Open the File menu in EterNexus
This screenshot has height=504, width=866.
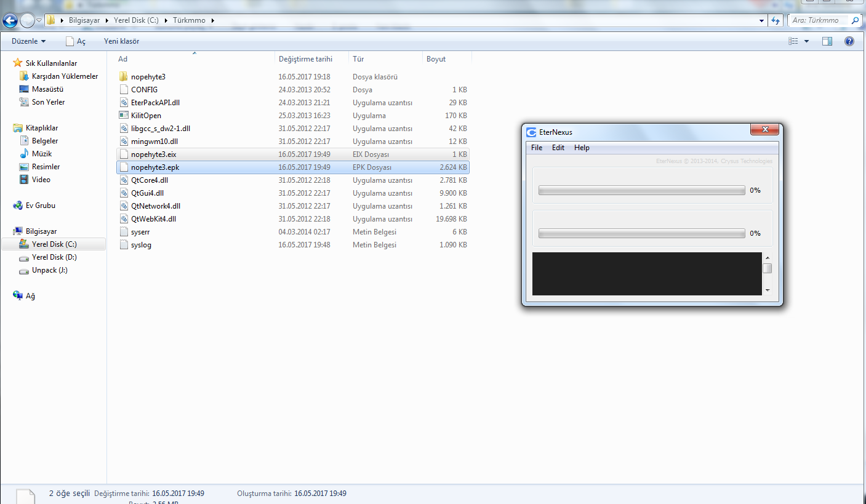pyautogui.click(x=537, y=148)
